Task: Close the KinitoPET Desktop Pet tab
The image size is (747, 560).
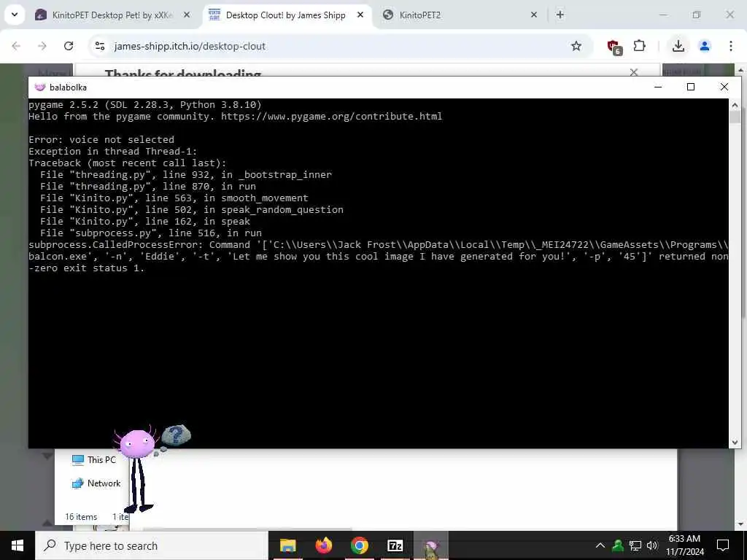Action: point(187,15)
